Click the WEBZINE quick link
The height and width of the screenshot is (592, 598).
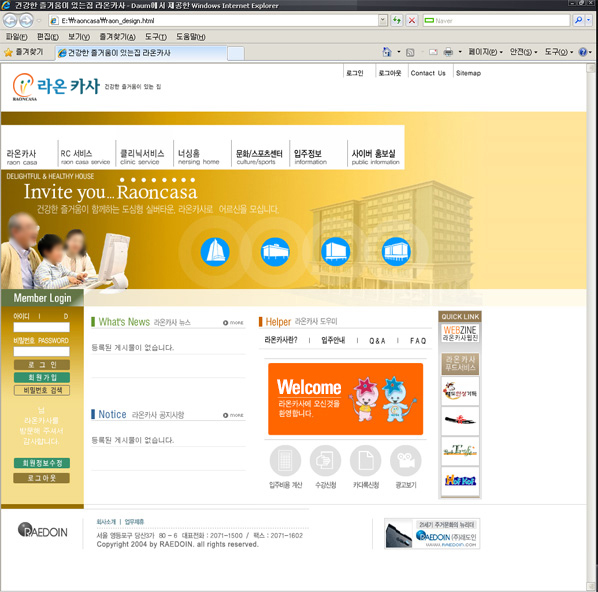460,333
